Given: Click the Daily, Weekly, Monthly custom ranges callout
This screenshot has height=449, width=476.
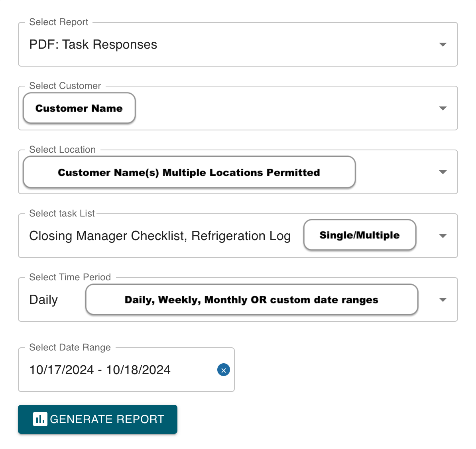Looking at the screenshot, I should pos(252,299).
